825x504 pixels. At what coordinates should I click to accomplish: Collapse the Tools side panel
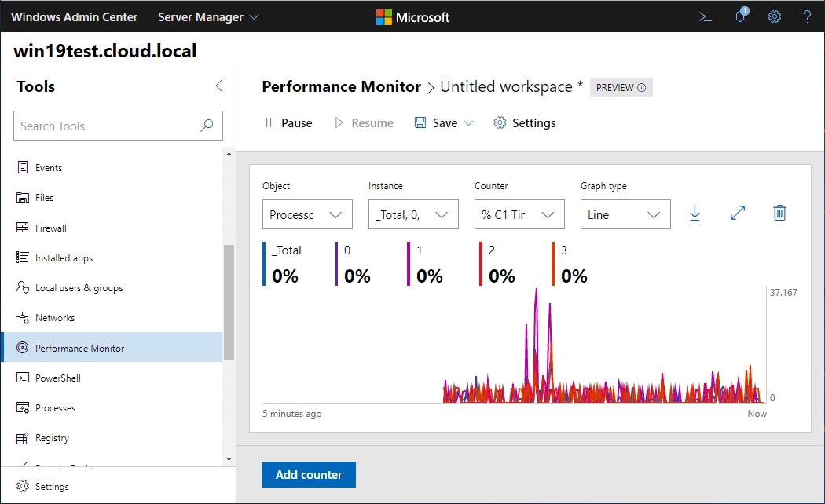tap(219, 86)
